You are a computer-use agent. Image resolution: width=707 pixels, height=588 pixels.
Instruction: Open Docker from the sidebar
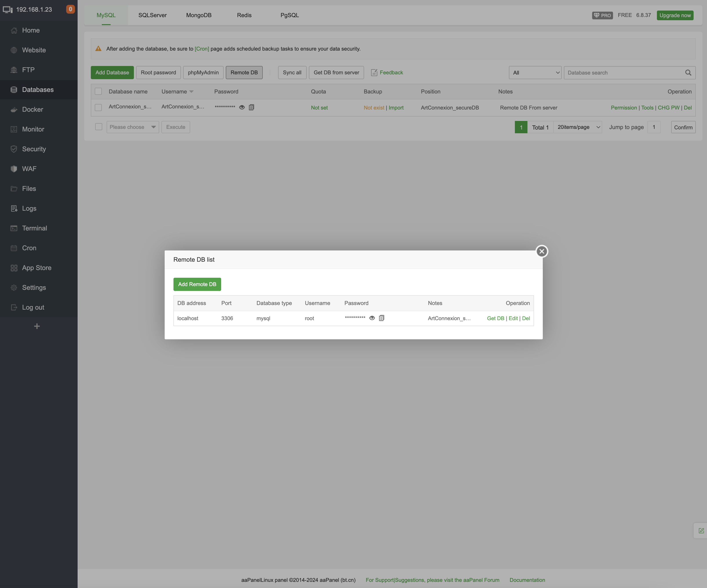click(x=32, y=110)
